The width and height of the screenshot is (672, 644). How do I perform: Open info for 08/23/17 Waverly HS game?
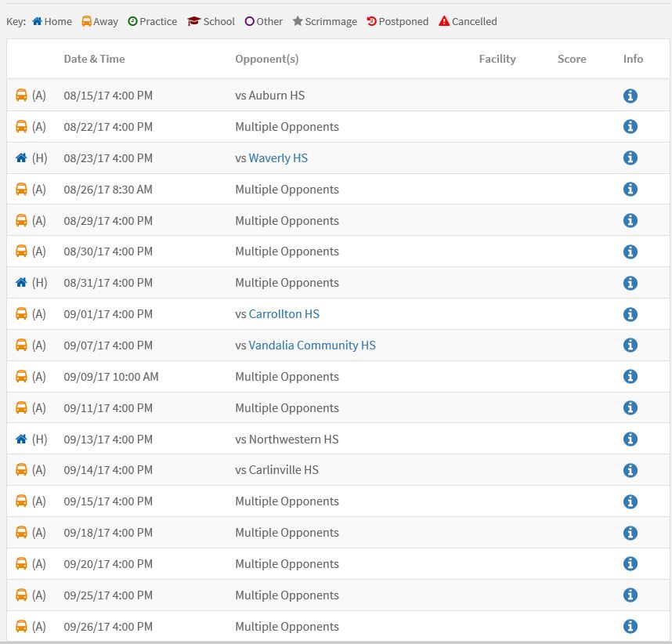(x=630, y=157)
